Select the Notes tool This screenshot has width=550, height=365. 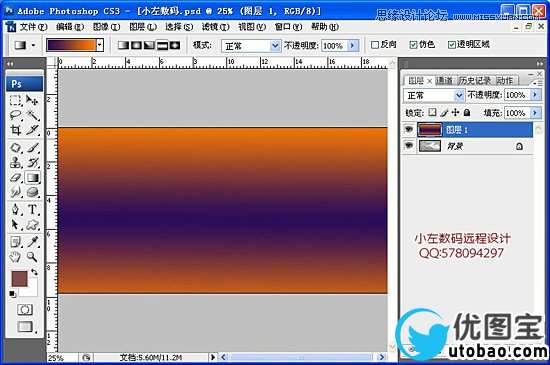pos(15,242)
